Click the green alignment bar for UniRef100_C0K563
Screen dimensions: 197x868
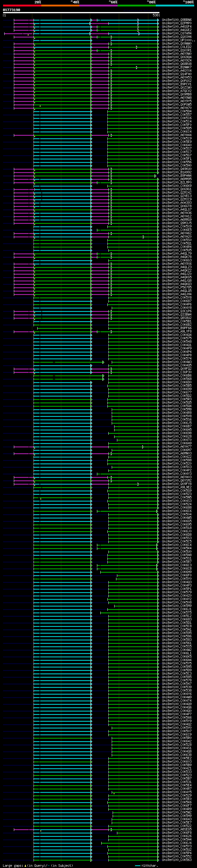(133, 860)
